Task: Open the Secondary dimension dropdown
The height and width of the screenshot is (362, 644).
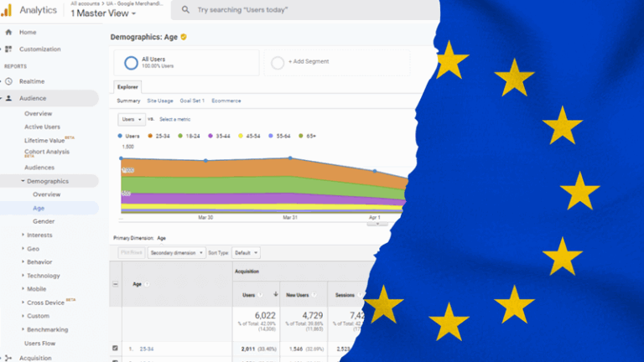Action: tap(176, 252)
